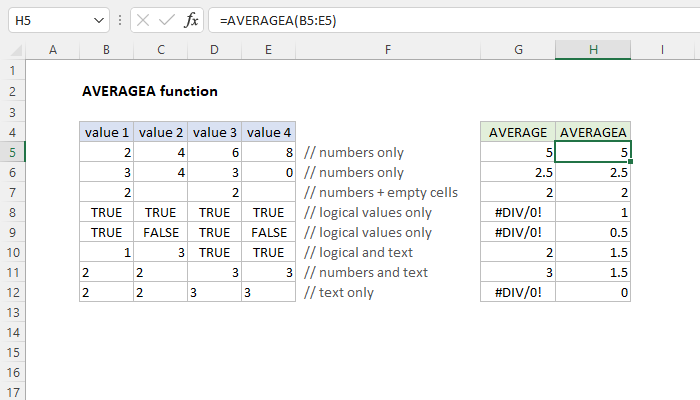The height and width of the screenshot is (400, 700).
Task: Select cell E5 containing 8
Action: (x=268, y=152)
